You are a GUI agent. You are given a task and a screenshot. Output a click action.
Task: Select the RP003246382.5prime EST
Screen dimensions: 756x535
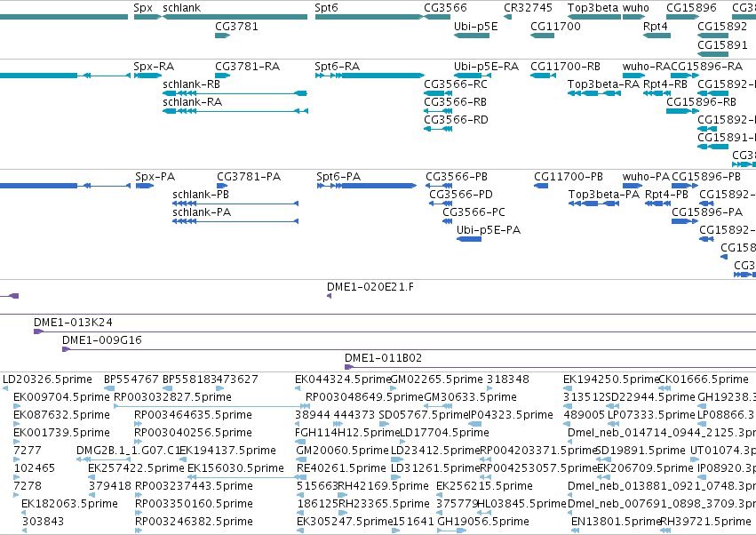(139, 531)
